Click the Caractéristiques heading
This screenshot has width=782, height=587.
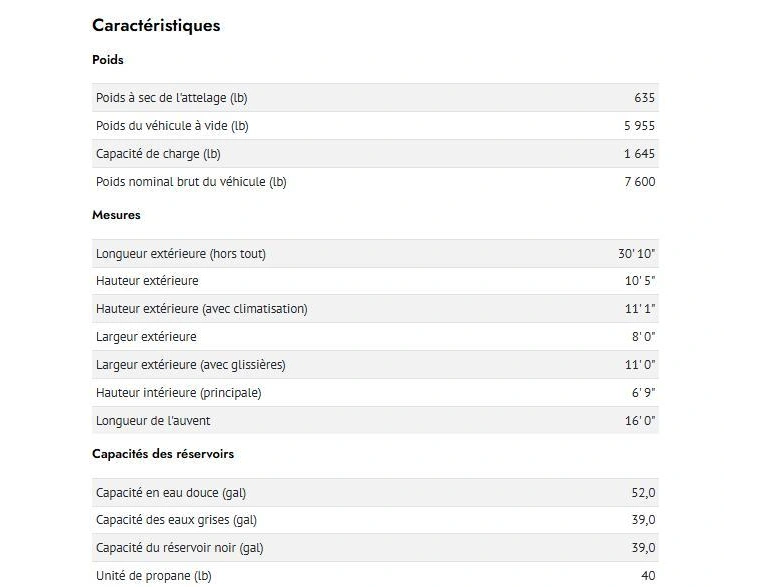(156, 26)
